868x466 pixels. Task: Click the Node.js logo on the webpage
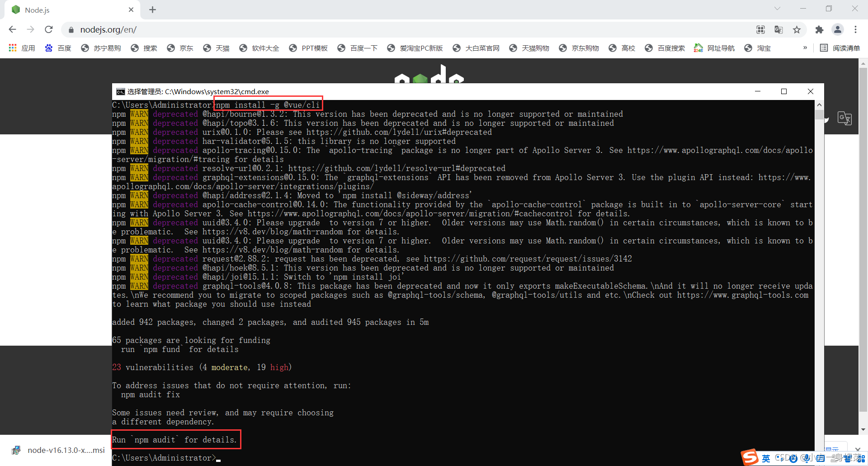(429, 74)
